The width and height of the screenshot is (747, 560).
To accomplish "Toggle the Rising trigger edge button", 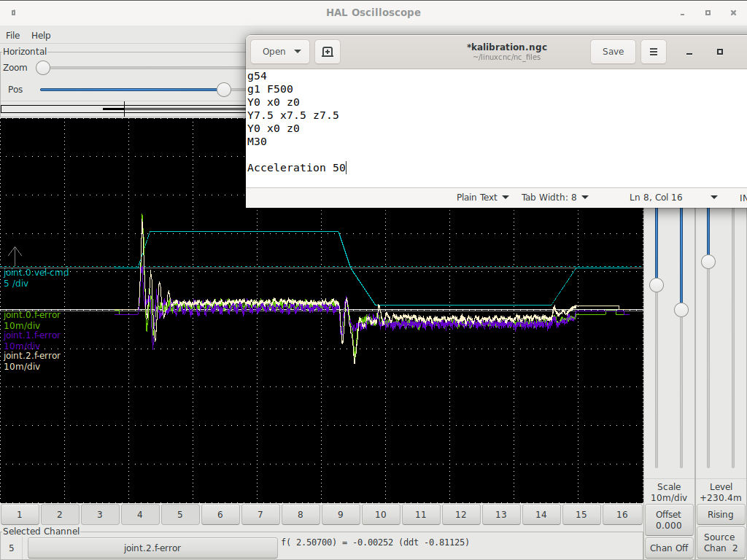I will 720,514.
